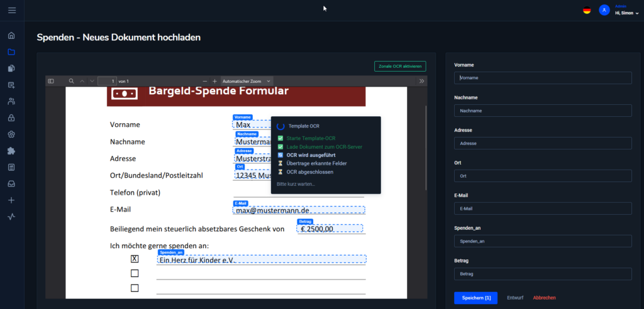Click 'OCR wird ausgeführt' status text

[311, 155]
